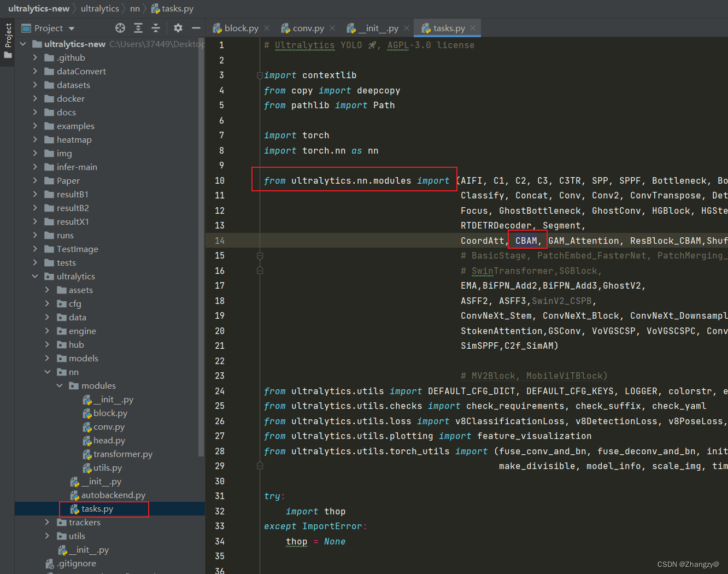Click RTDETRDecoder in line 13
Viewport: 728px width, 574px height.
[496, 225]
